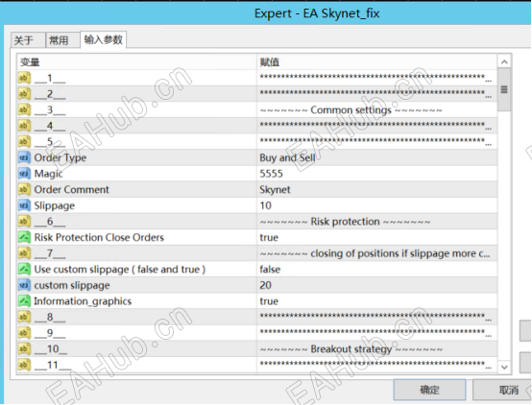The height and width of the screenshot is (405, 532).
Task: Click the string icon beside __3__
Action: [24, 109]
